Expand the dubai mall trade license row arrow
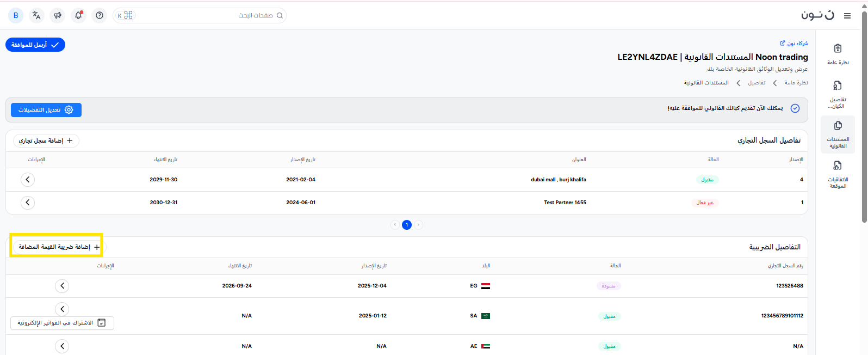 click(28, 180)
